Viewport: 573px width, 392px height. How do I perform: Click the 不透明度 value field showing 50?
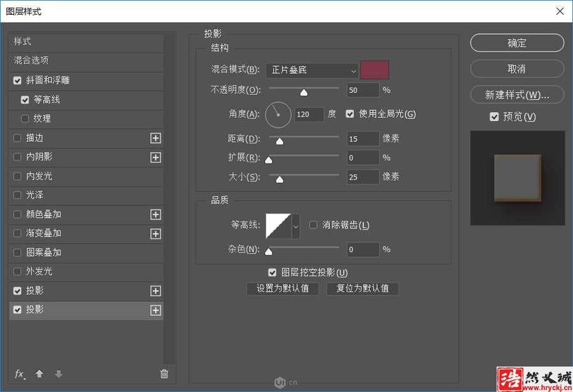click(362, 90)
